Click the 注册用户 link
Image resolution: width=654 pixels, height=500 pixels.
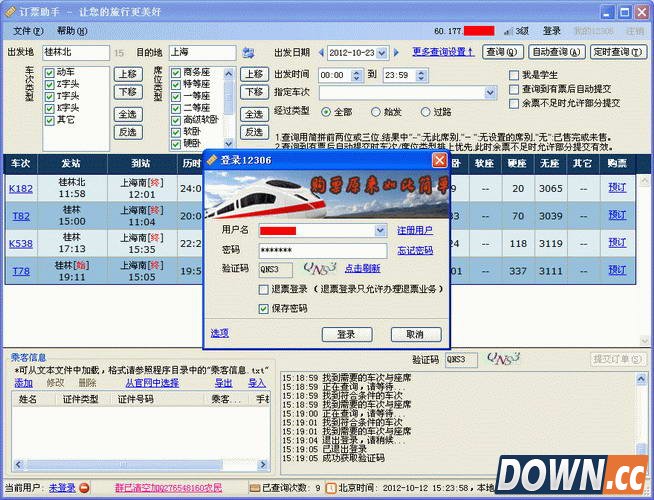pyautogui.click(x=415, y=230)
